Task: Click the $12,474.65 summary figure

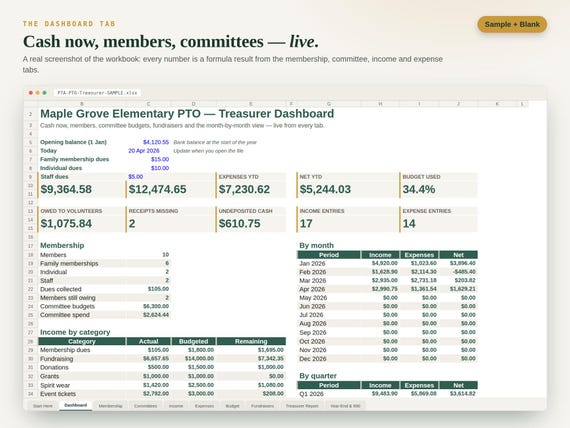Action: pos(157,189)
